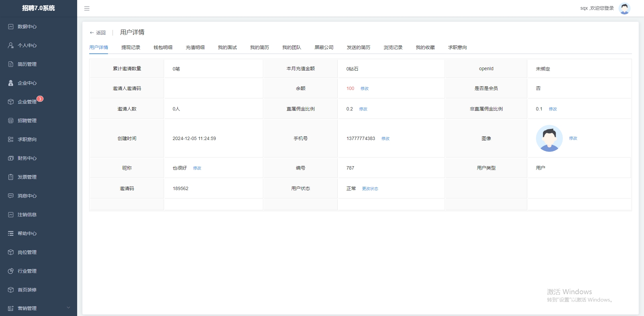Image resolution: width=644 pixels, height=316 pixels.
Task: Switch to the 提现记录 tab
Action: point(131,47)
